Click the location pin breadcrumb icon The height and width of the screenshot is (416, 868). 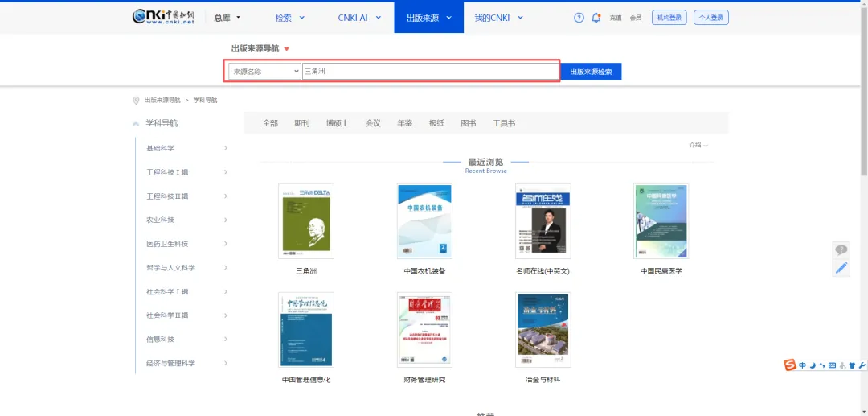(136, 101)
